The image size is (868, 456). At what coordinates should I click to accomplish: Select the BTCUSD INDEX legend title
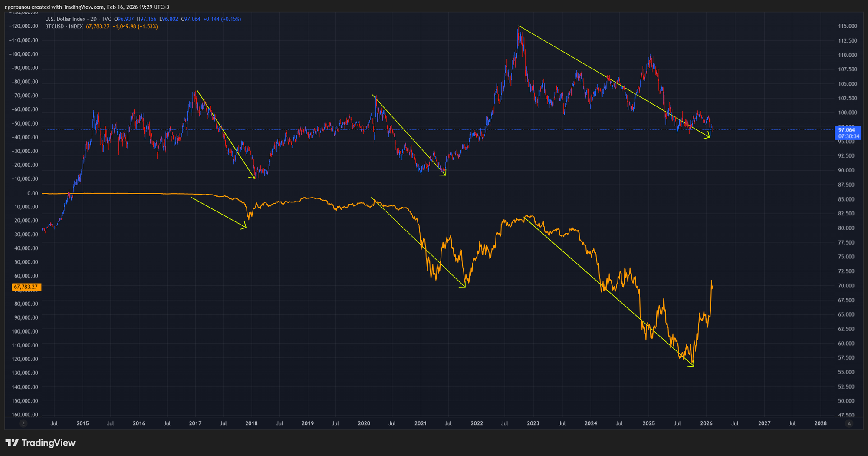pyautogui.click(x=64, y=26)
